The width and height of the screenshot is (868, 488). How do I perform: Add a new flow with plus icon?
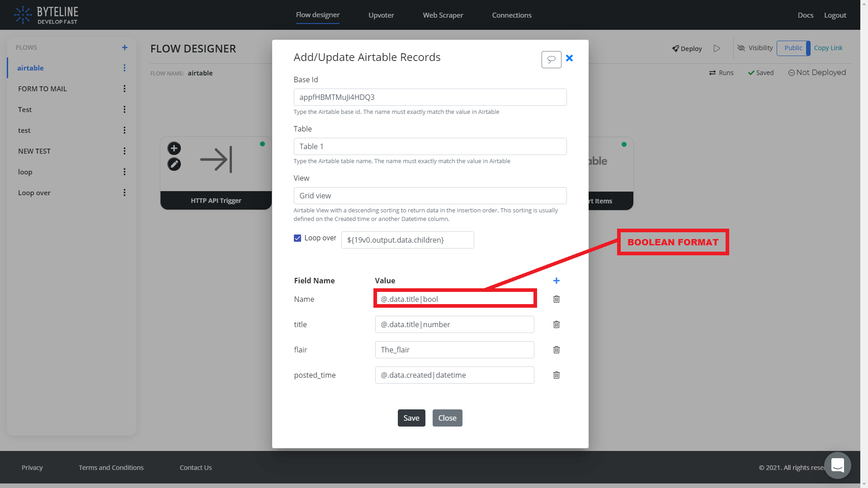pos(125,47)
